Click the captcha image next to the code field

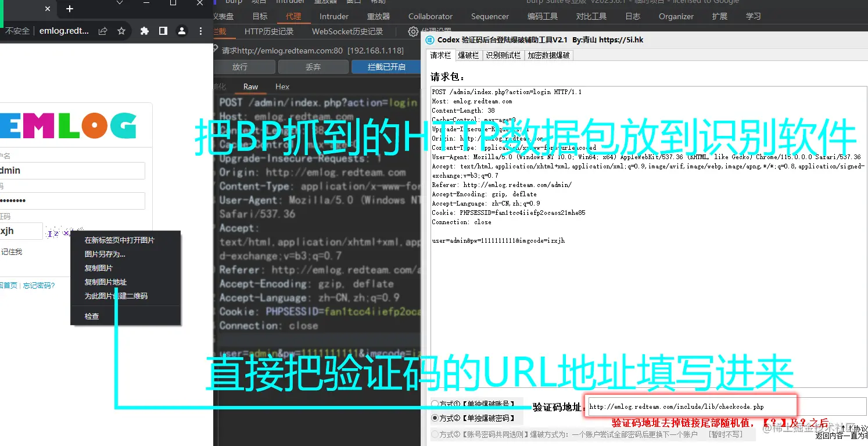64,232
